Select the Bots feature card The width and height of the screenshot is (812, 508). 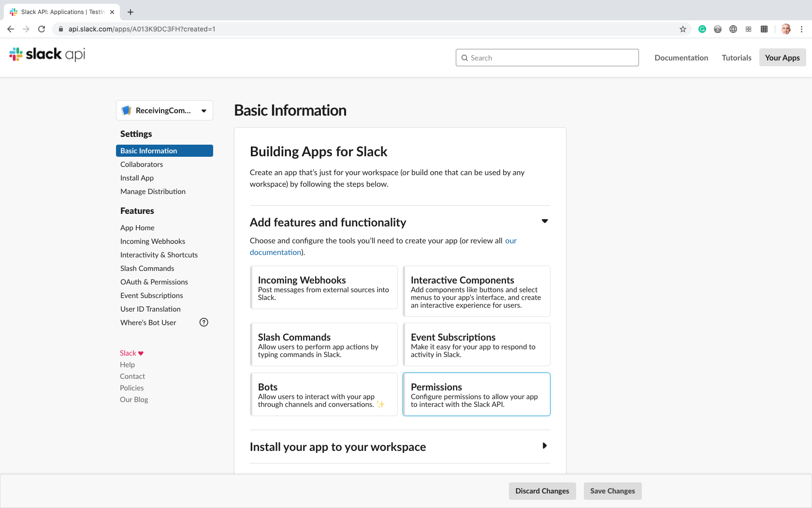point(324,394)
